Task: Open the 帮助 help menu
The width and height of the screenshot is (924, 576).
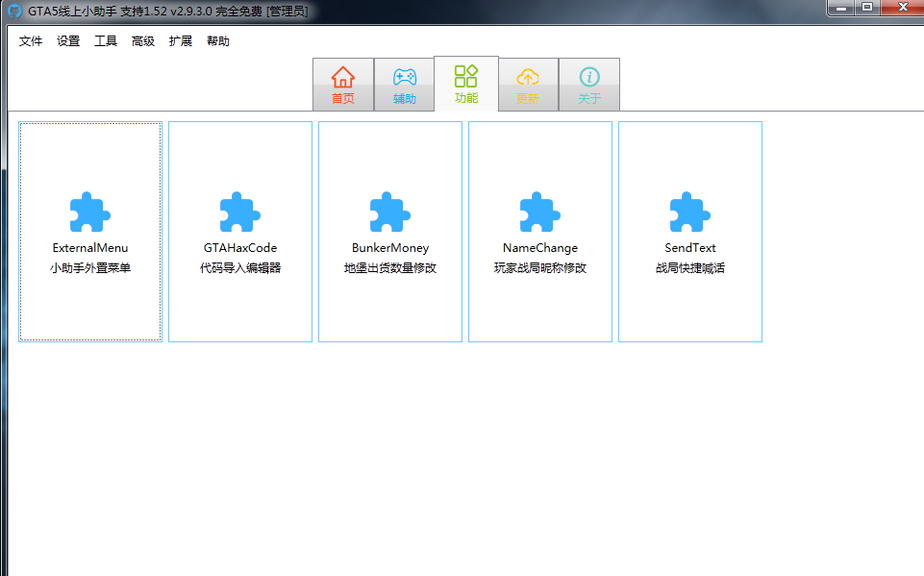Action: click(218, 41)
